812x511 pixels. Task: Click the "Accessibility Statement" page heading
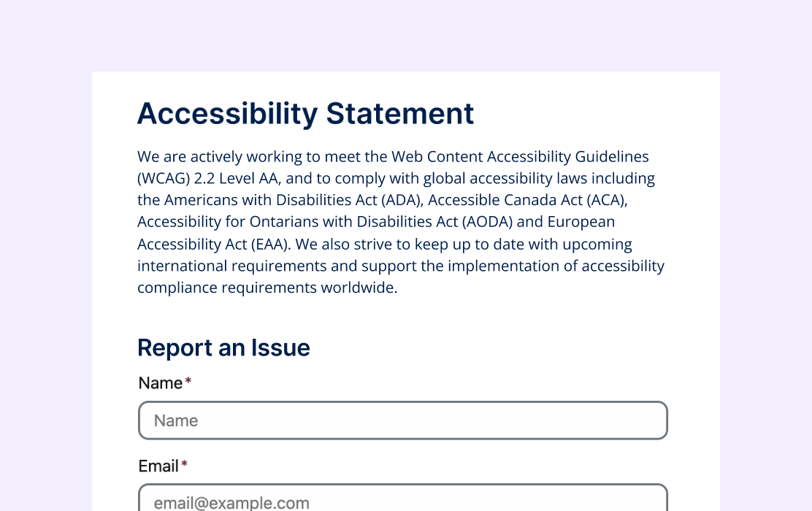click(305, 114)
